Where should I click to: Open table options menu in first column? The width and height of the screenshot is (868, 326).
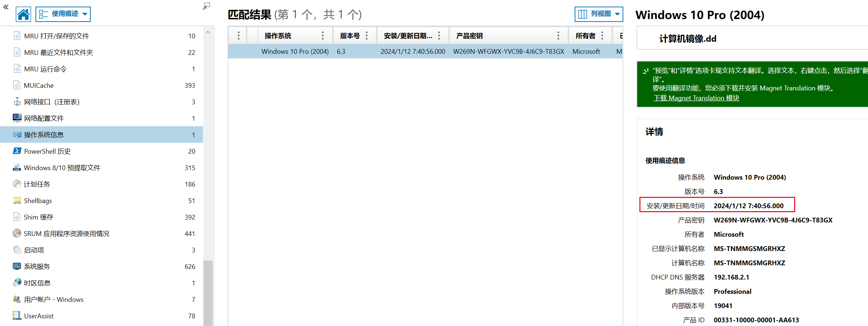[x=238, y=35]
